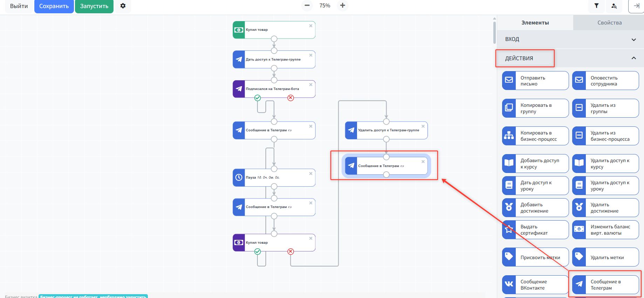Click the 'Копировать в бизнес-процесс' action
Viewport: 644px width, 298px height.
pyautogui.click(x=535, y=136)
